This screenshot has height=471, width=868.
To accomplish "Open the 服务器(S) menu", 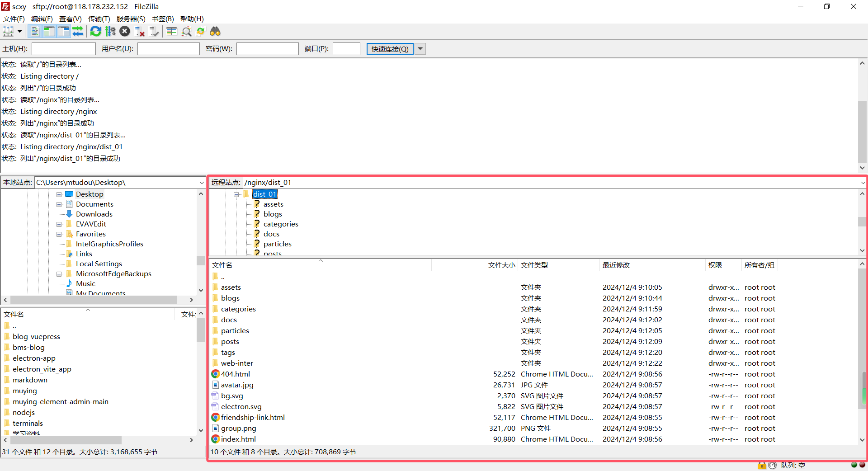I will click(x=131, y=19).
